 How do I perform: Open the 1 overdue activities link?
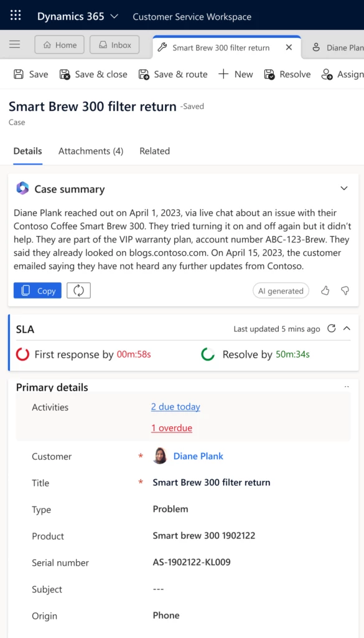pyautogui.click(x=172, y=427)
